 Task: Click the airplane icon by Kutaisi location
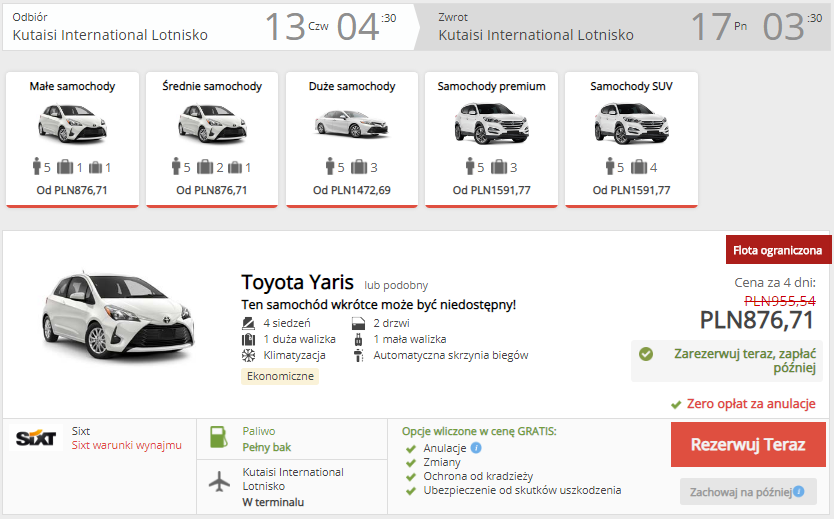point(219,481)
